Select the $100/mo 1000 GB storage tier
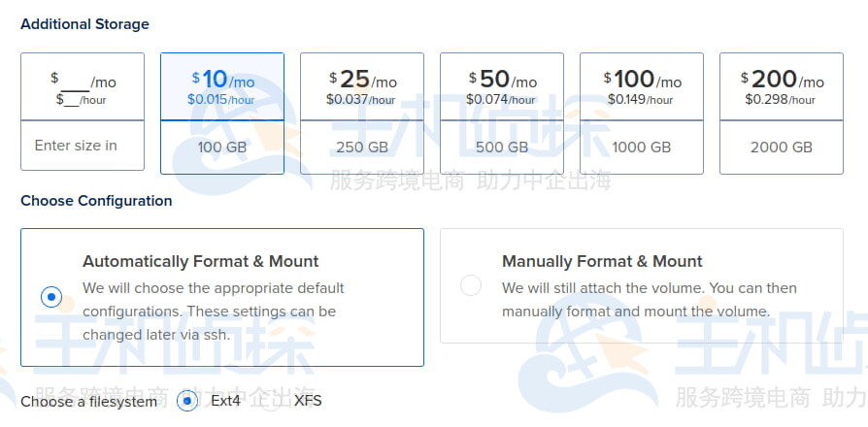 coord(642,113)
